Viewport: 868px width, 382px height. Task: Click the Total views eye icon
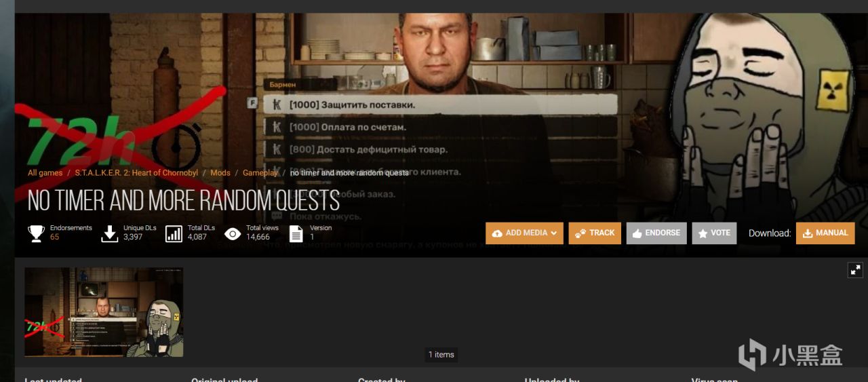coord(233,234)
